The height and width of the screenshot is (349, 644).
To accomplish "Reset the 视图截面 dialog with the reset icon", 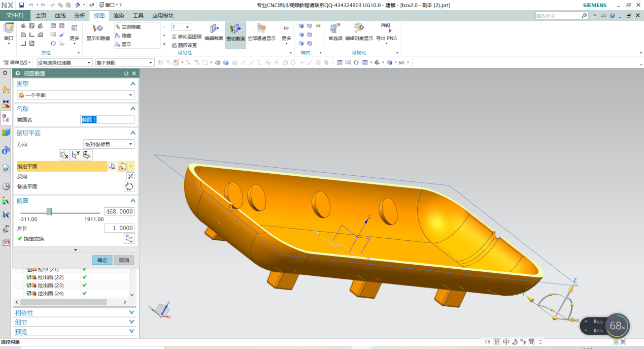I will tap(126, 74).
